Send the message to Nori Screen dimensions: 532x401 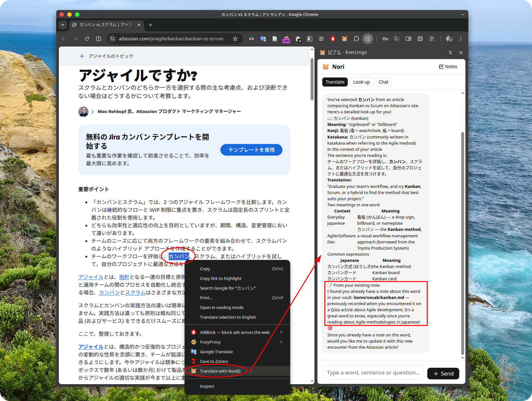click(443, 374)
